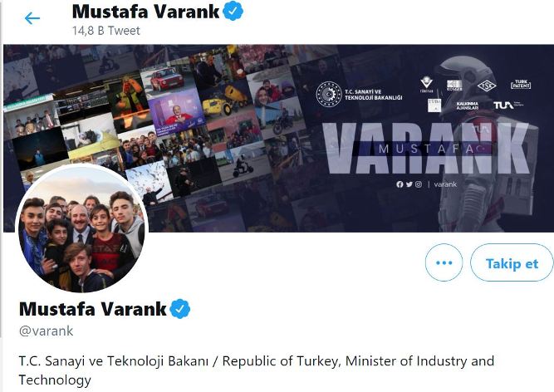Click the Twitter bird icon in banner
The width and height of the screenshot is (554, 392).
point(409,184)
